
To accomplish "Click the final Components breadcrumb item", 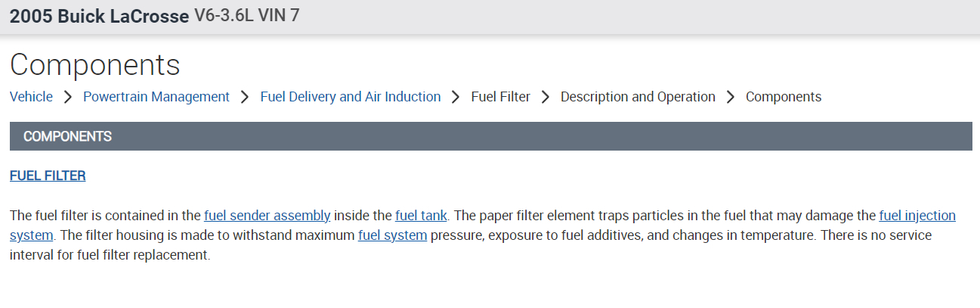I will [784, 97].
